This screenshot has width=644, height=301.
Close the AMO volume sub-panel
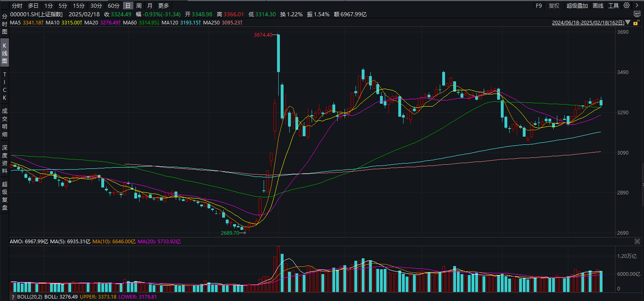click(637, 242)
